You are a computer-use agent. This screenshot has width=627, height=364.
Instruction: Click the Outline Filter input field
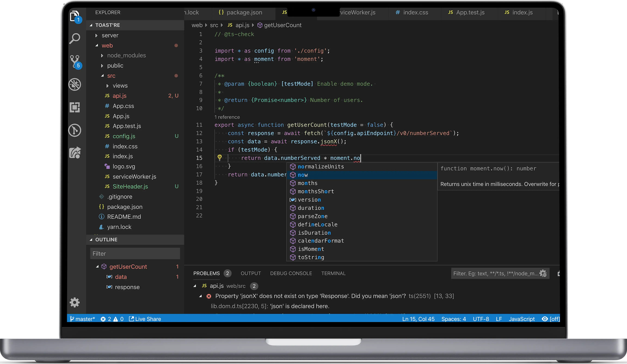pyautogui.click(x=135, y=254)
